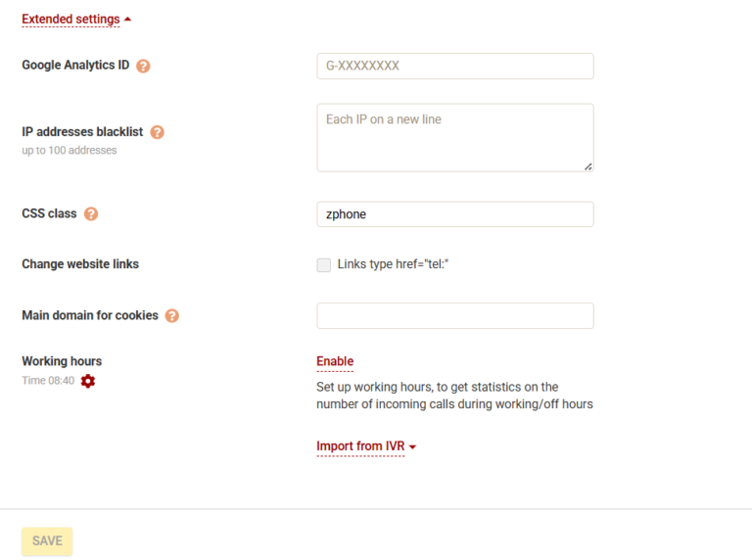Click the 'up to 100 addresses' hint text
This screenshot has height=560, width=752.
click(x=70, y=151)
